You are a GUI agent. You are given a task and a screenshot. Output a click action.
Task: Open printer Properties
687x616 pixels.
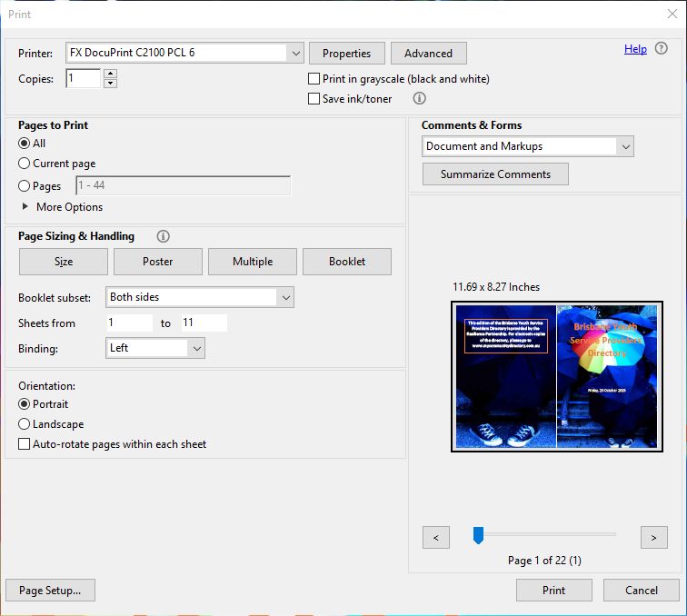coord(347,54)
